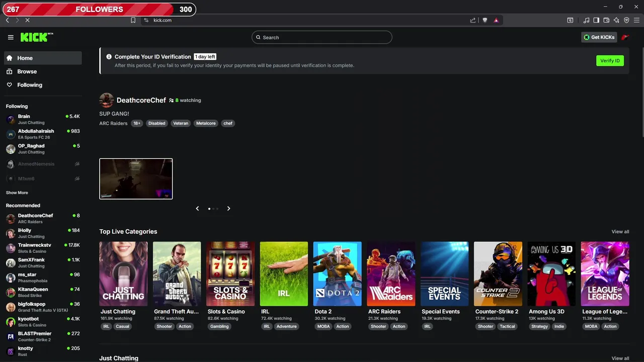Click the Tactical tag under Counter-Strike 2
This screenshot has height=362, width=644.
[507, 326]
